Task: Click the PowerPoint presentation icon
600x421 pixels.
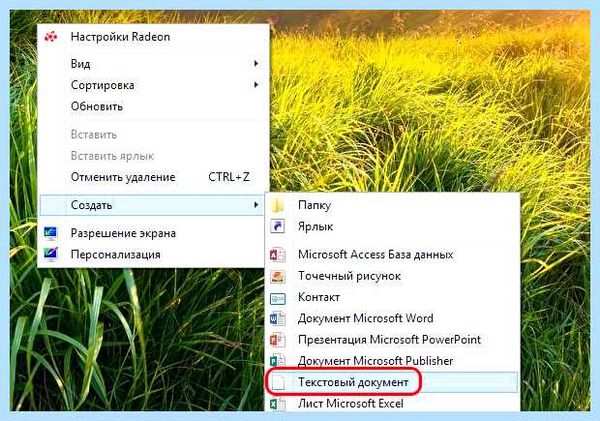Action: pos(277,339)
